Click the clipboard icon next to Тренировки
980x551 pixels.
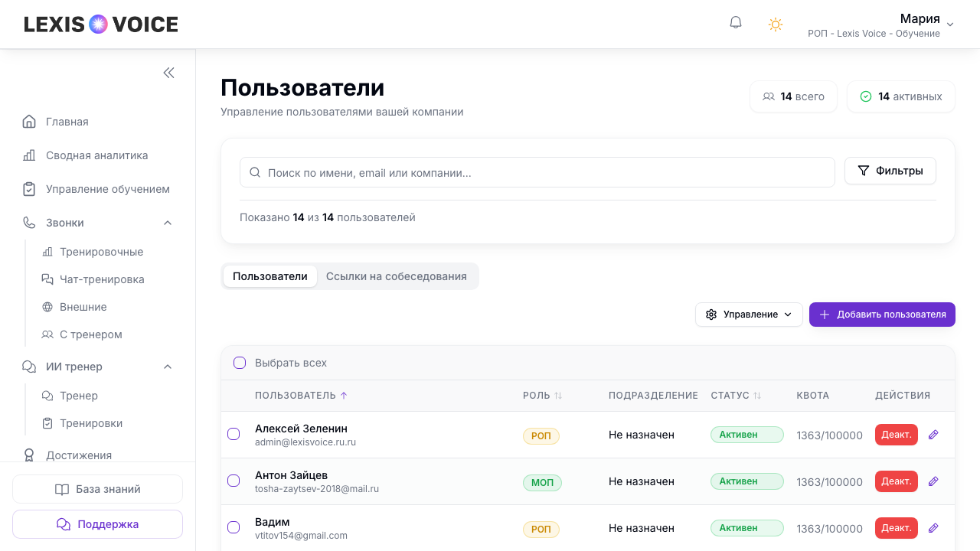47,423
